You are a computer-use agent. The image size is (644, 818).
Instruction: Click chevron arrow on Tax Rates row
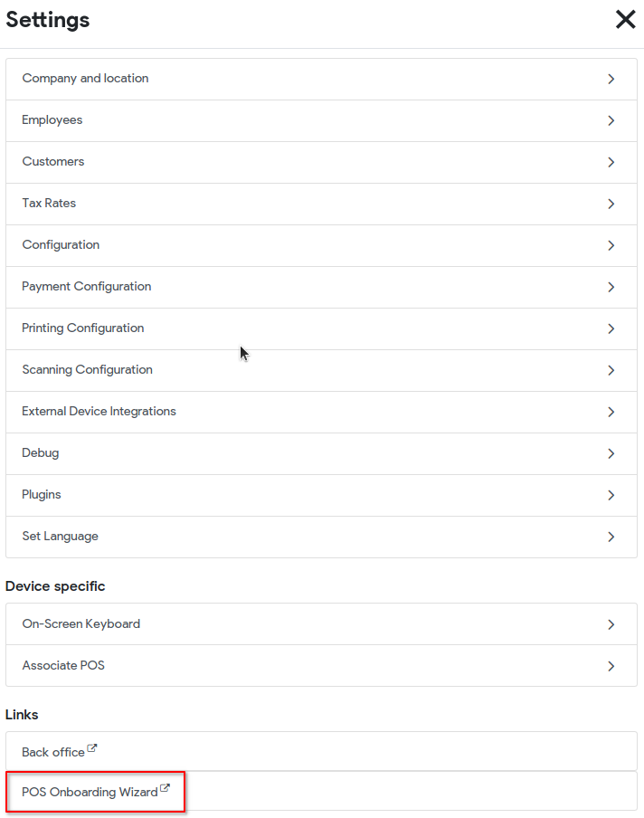point(611,204)
